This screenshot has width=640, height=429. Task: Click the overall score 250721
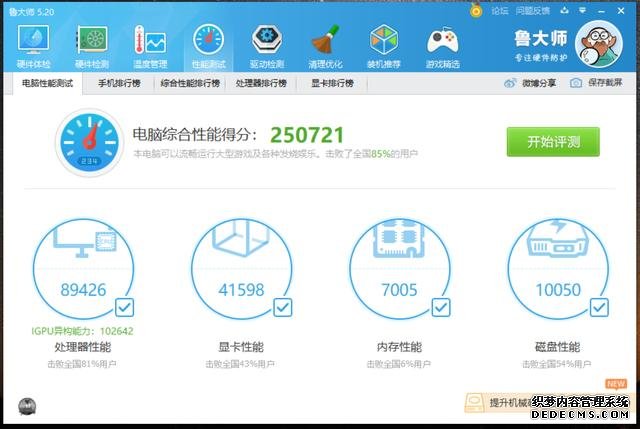click(x=307, y=135)
